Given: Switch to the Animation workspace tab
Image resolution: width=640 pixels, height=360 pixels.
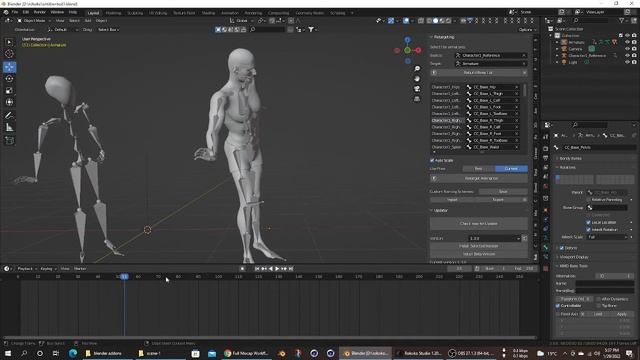Looking at the screenshot, I should (x=230, y=13).
